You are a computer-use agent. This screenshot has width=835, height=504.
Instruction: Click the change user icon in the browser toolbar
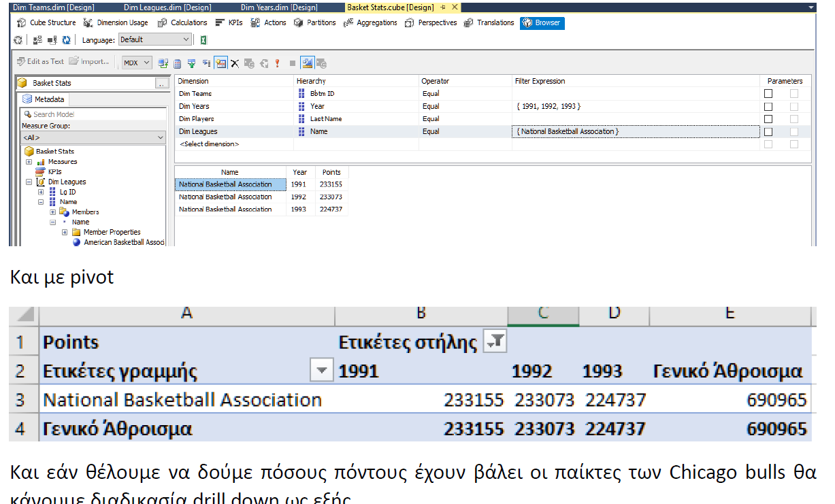(x=37, y=40)
